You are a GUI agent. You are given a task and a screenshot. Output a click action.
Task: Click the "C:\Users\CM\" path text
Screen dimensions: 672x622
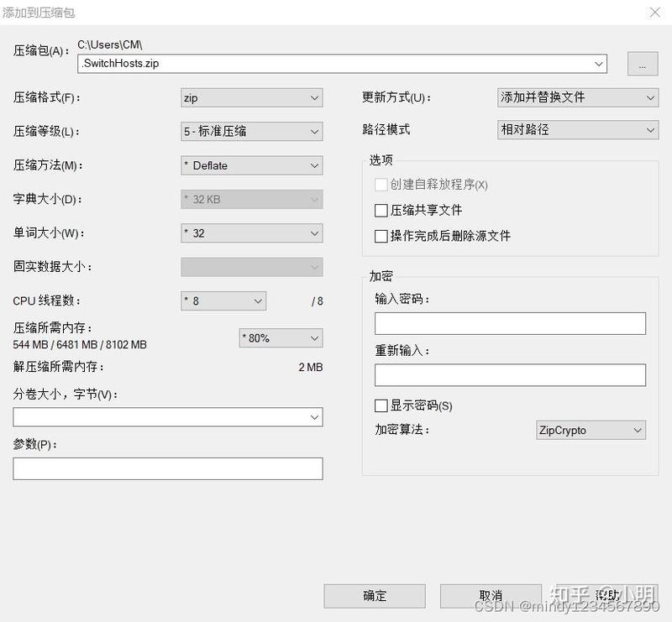pyautogui.click(x=110, y=44)
